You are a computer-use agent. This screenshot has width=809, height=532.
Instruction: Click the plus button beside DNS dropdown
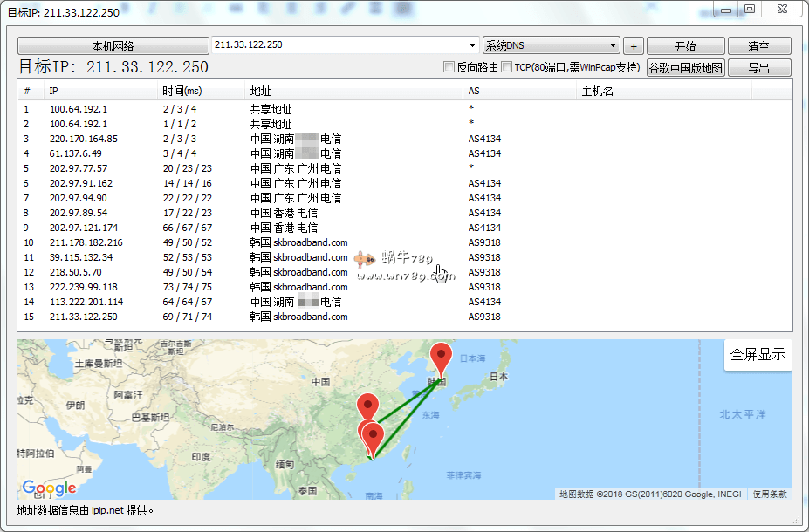pyautogui.click(x=634, y=46)
